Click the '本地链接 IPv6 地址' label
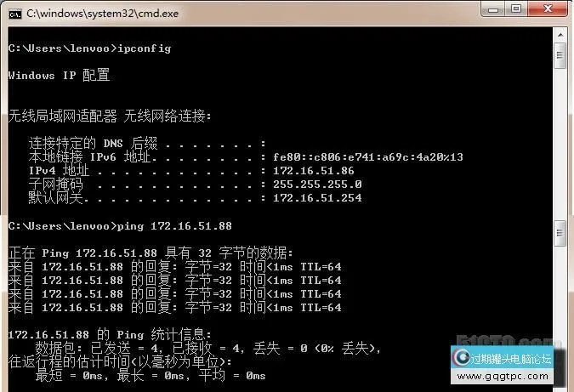This screenshot has height=392, width=574. click(x=89, y=157)
